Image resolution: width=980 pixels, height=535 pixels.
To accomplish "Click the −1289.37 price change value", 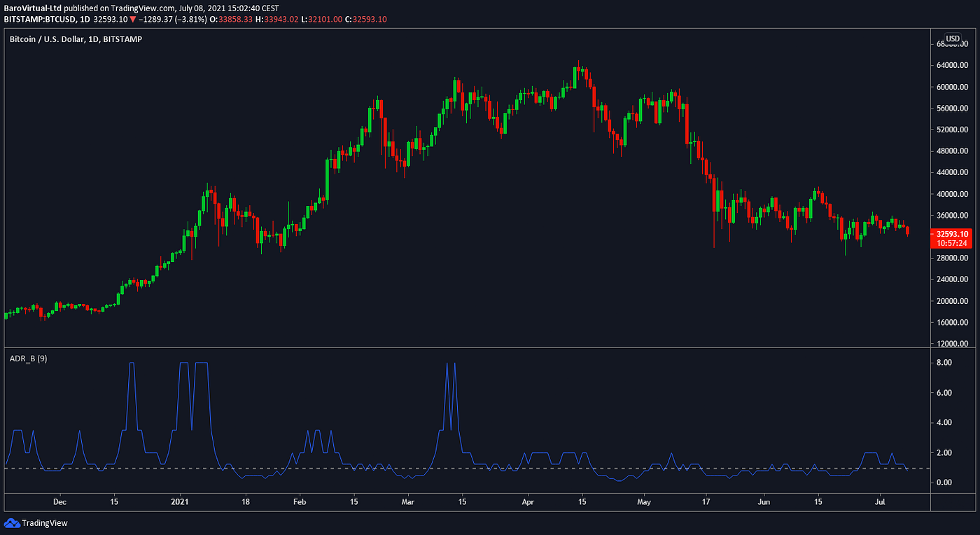I will (x=156, y=19).
